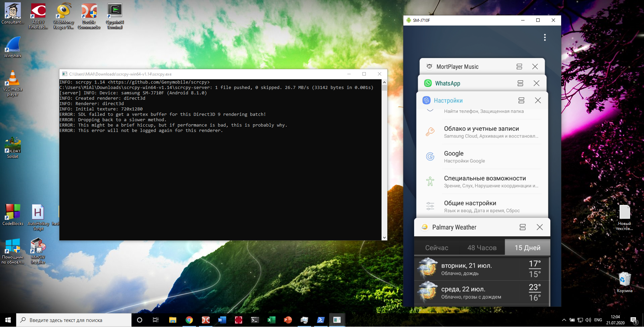The image size is (644, 327).
Task: Tap the accessibility figure icon
Action: 430,181
